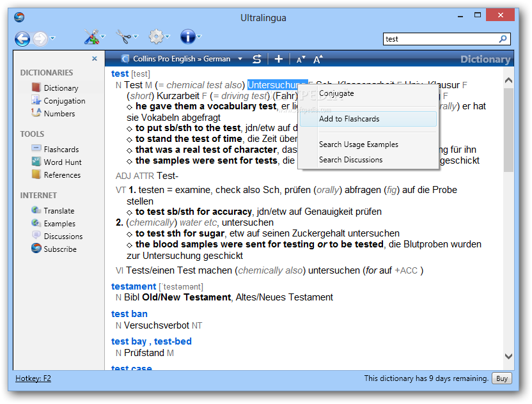Click the word 'Prüfstand'
This screenshot has width=532, height=404.
click(145, 353)
